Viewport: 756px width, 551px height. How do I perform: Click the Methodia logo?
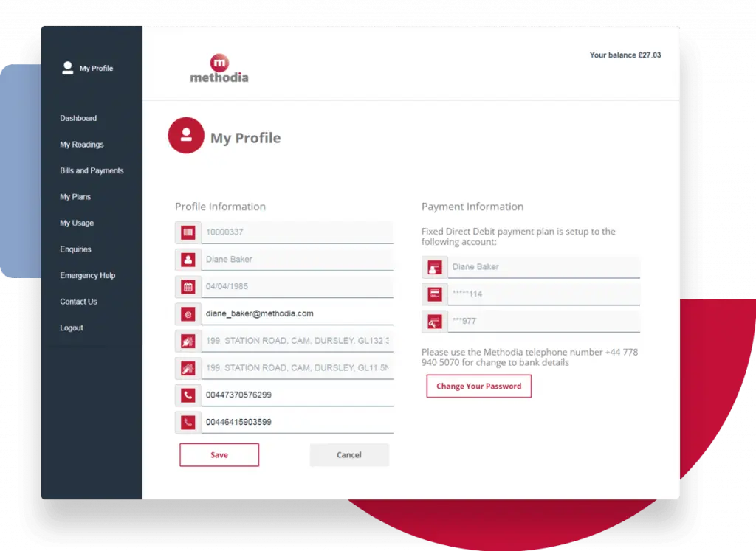(219, 69)
